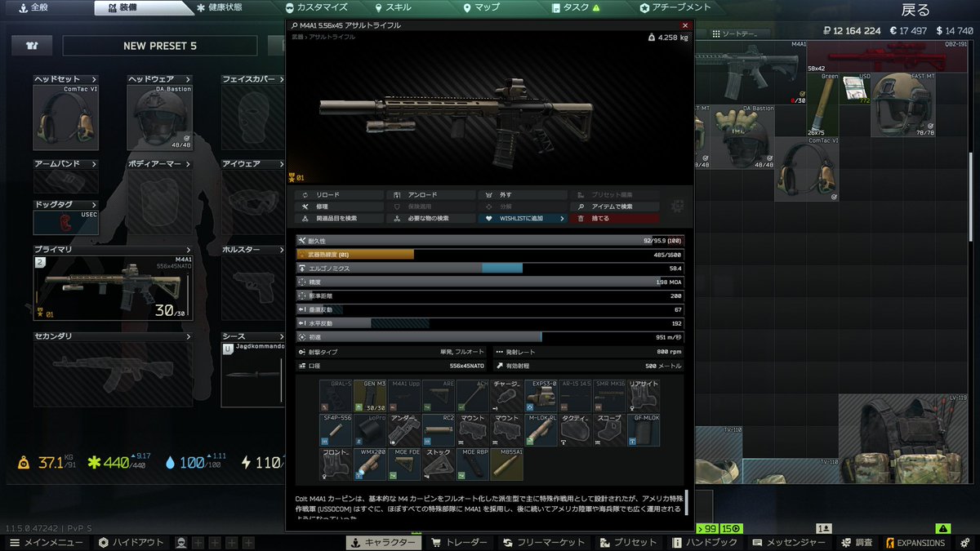Select the red QBZ-191 rifle in stash
The height and width of the screenshot is (551, 980).
[888, 56]
